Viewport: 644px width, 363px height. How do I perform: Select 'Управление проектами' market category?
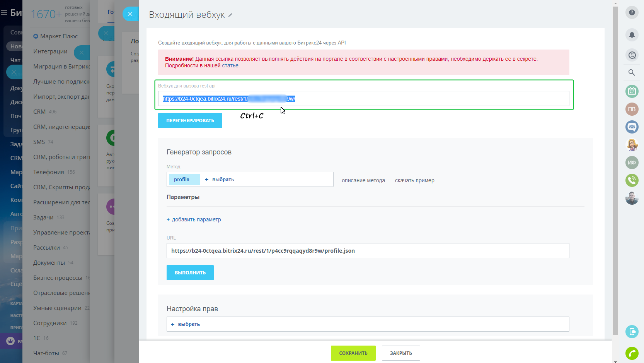(61, 232)
